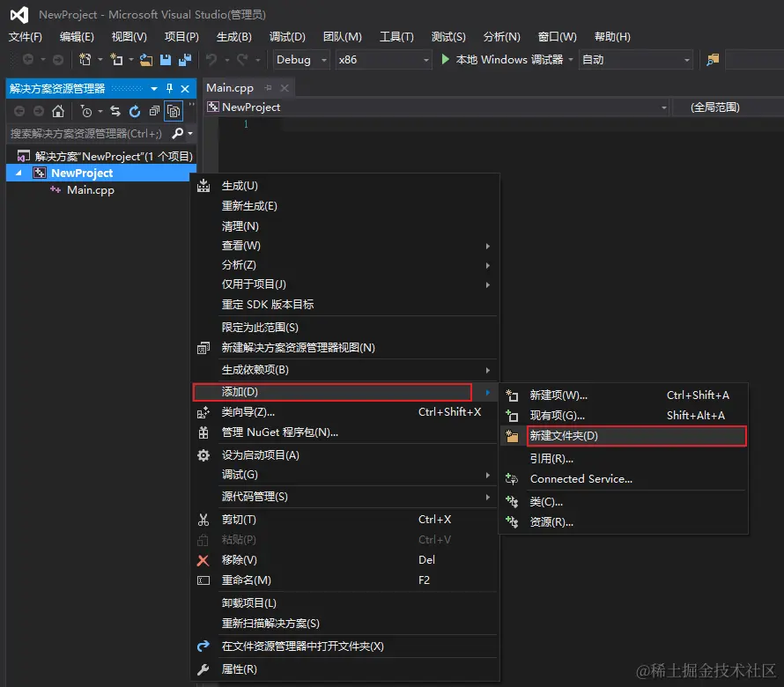
Task: Click the green Start Debugging arrow
Action: (x=445, y=60)
